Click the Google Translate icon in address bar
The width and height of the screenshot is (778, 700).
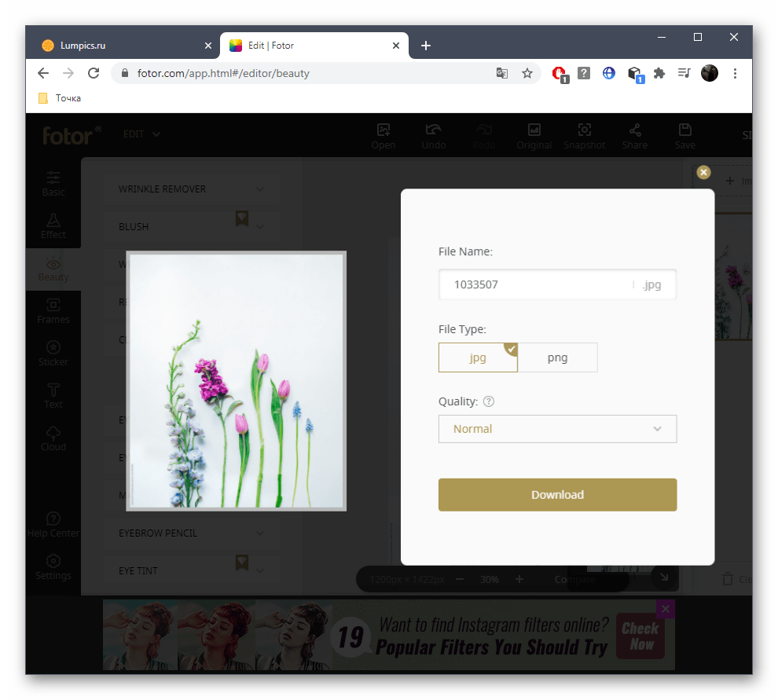pos(502,73)
